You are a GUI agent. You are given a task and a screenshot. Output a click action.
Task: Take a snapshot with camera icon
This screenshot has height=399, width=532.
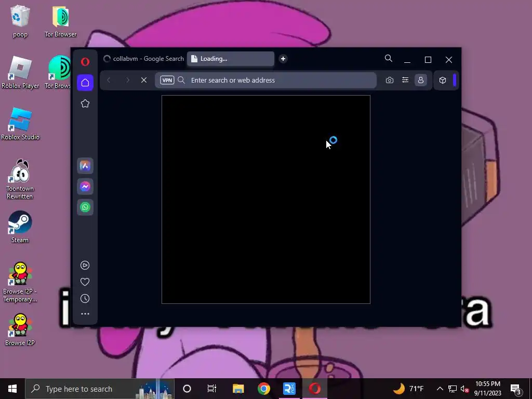point(390,80)
